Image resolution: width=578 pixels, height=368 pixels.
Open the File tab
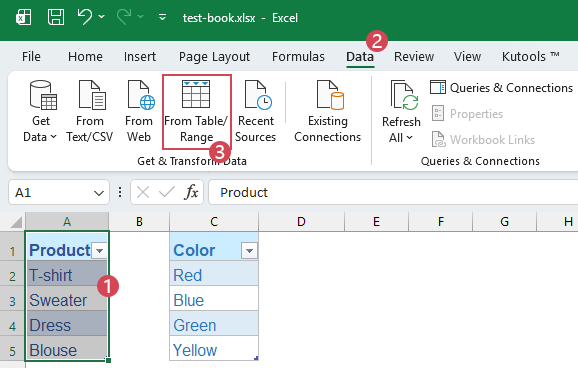pyautogui.click(x=31, y=57)
